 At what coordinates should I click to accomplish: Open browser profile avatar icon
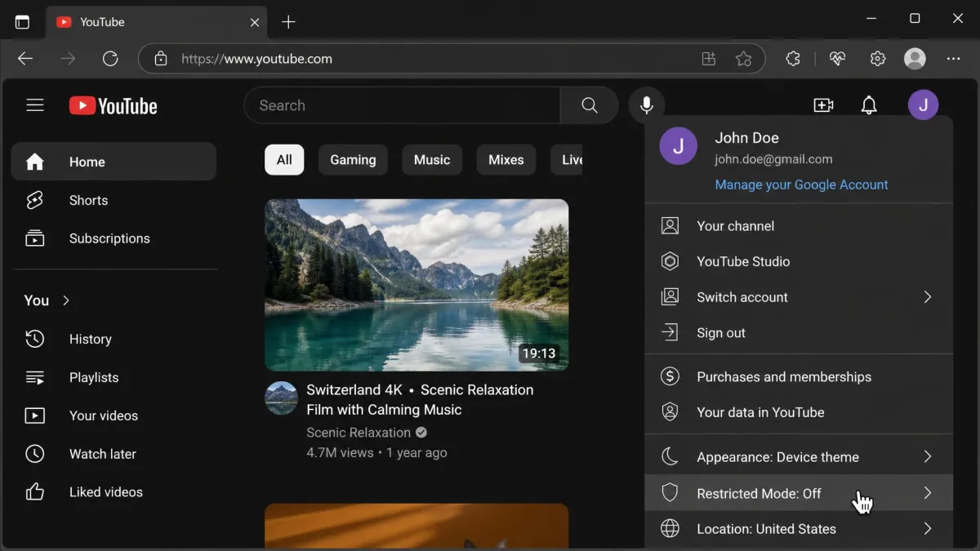pyautogui.click(x=915, y=59)
